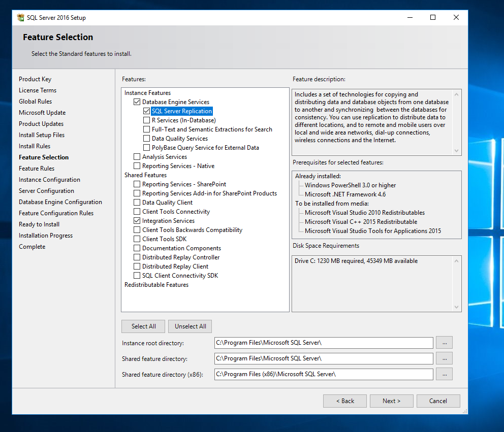The height and width of the screenshot is (432, 504).
Task: Enable Analysis Services
Action: pyautogui.click(x=137, y=156)
